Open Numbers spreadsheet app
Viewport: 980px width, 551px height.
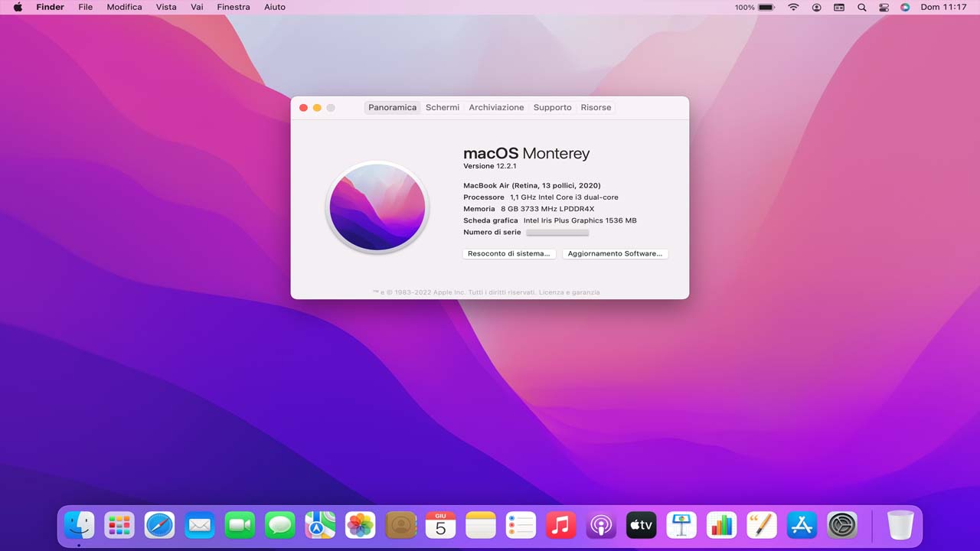[x=721, y=525]
